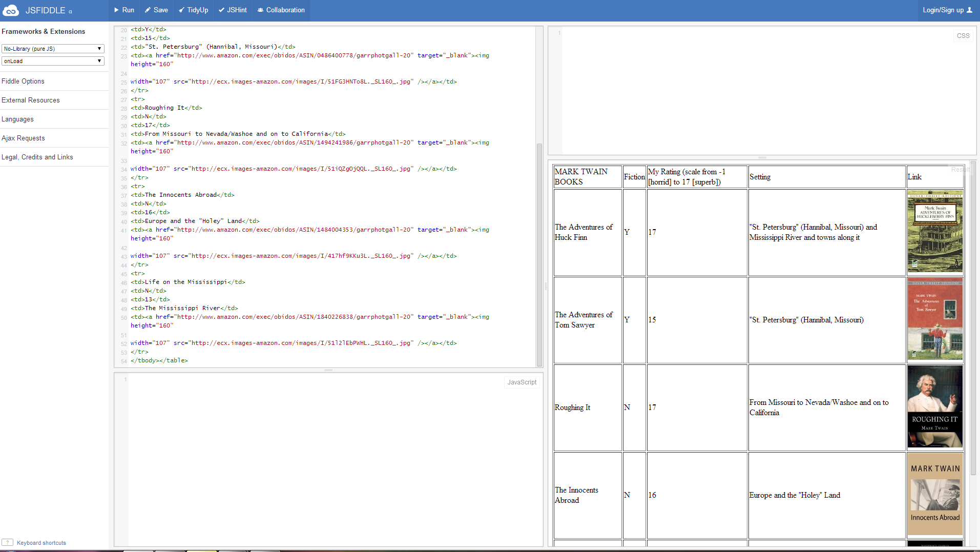This screenshot has height=552, width=980.
Task: Click 'Europe and the "Holey" Land' cell
Action: (x=827, y=495)
